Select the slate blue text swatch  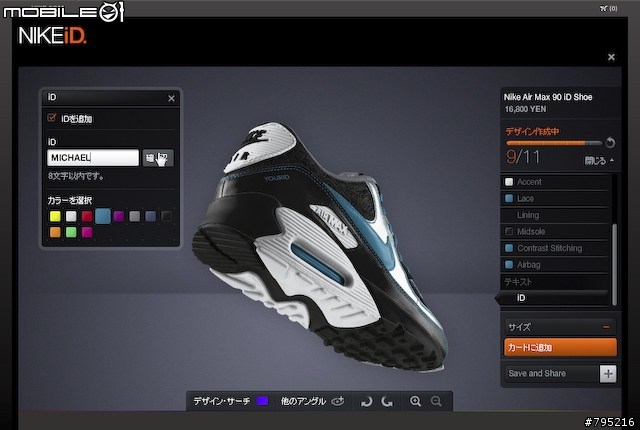(x=151, y=216)
